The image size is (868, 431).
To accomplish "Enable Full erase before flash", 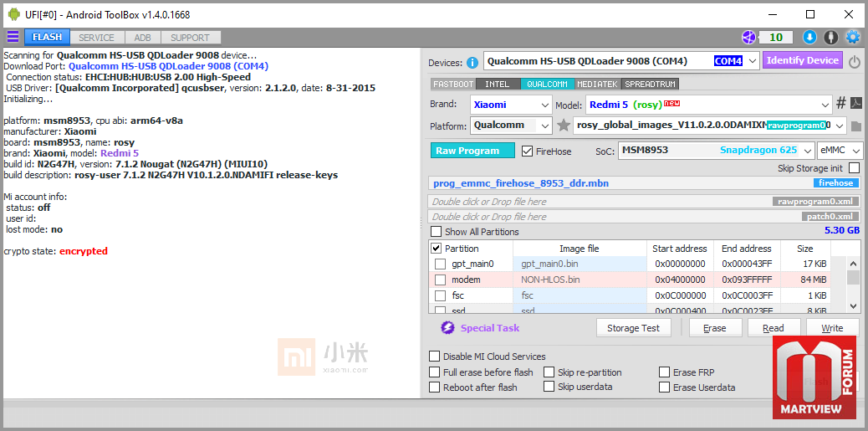I will pos(435,372).
